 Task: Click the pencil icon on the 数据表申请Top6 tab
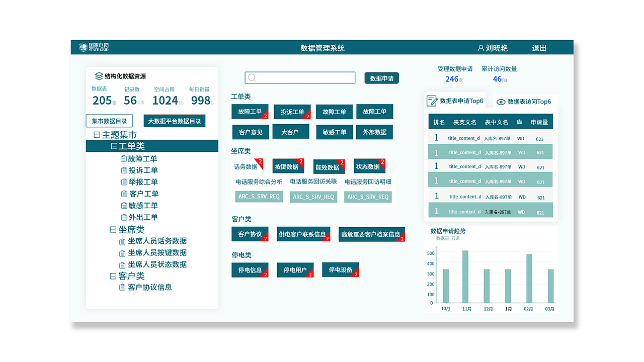432,101
